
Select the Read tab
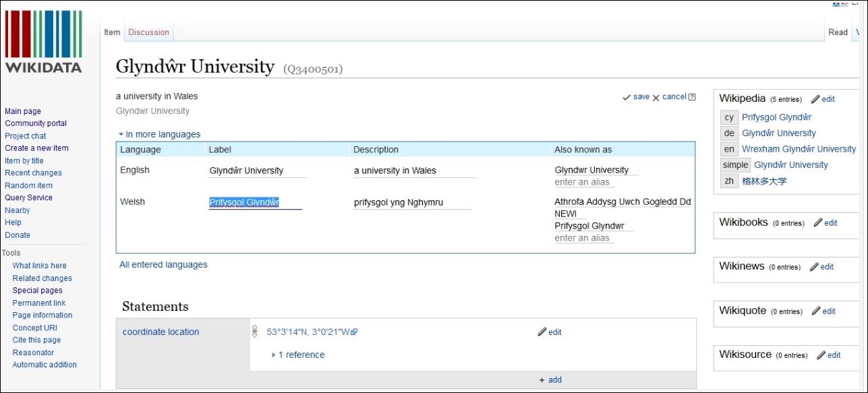[838, 32]
